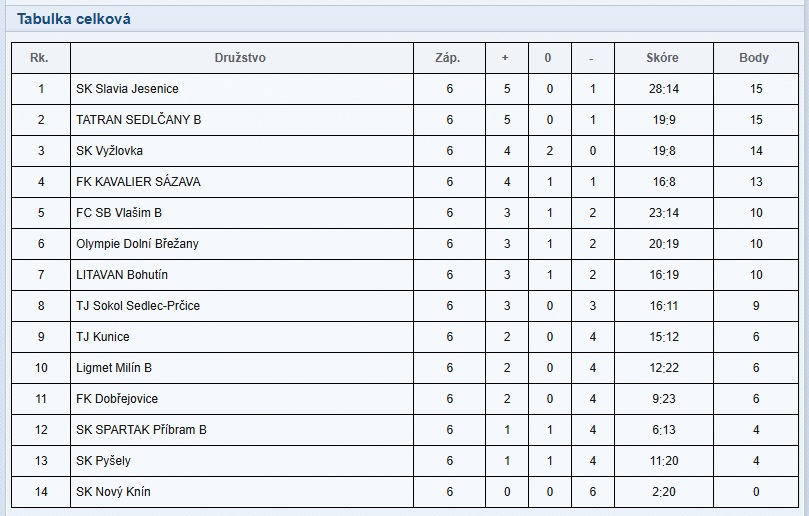Click the Záp. column header
809x516 pixels.
point(449,58)
